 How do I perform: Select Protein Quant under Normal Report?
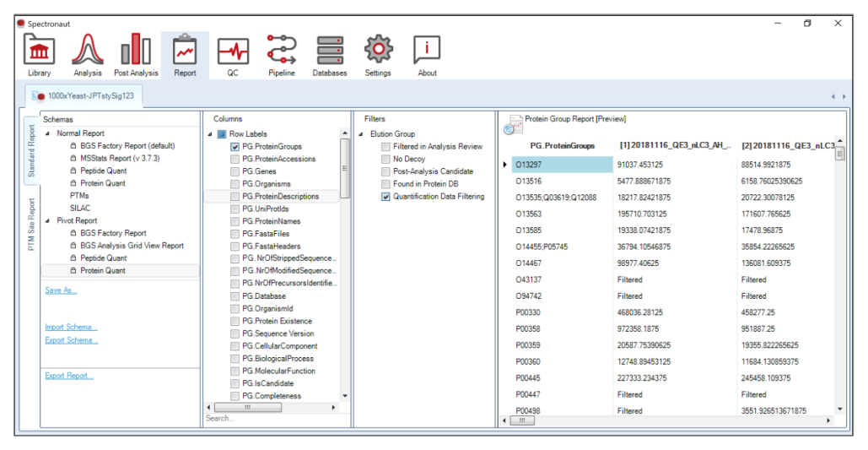(x=103, y=183)
